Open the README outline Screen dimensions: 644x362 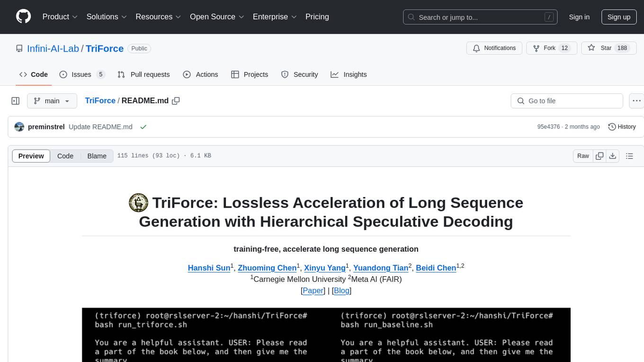coord(629,156)
